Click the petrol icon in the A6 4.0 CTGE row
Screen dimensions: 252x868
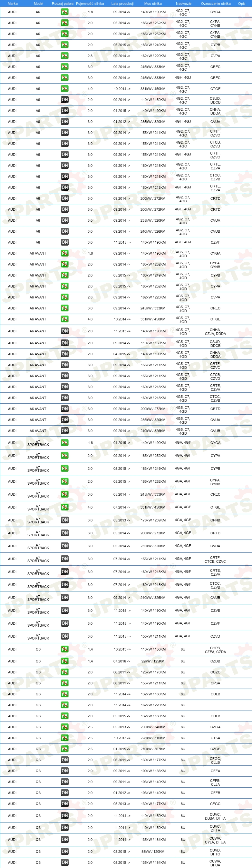tap(64, 89)
